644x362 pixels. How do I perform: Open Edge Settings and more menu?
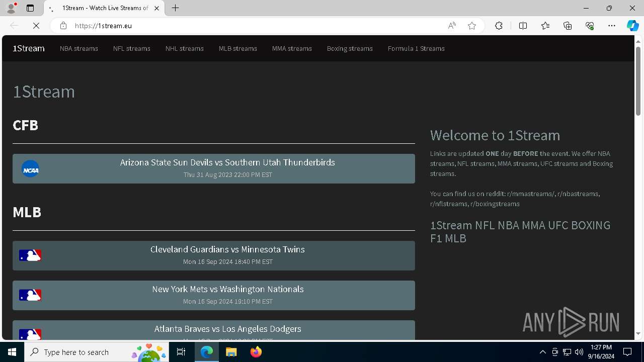point(612,26)
